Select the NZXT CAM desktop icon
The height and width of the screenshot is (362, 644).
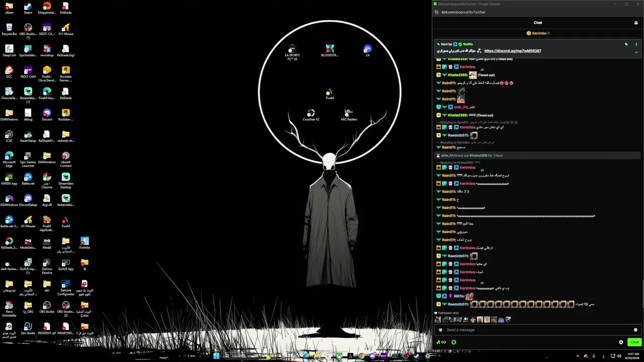coord(28,72)
